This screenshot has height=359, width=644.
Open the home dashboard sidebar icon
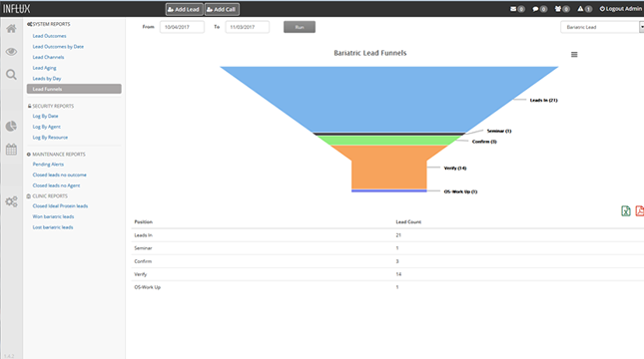coord(12,29)
